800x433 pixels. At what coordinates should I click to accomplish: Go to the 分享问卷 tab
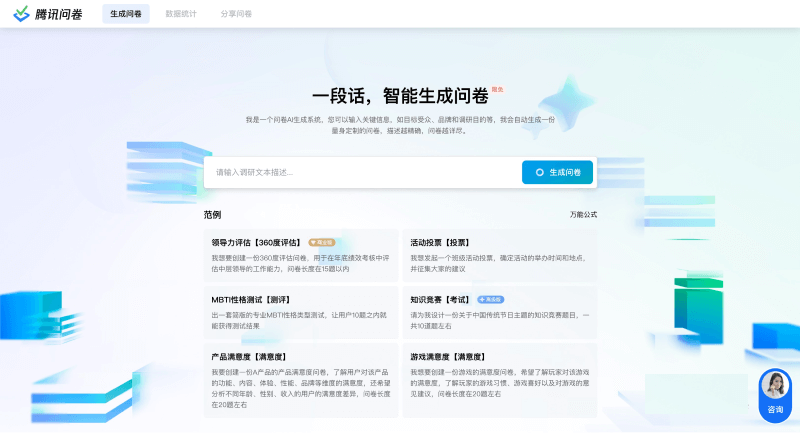pyautogui.click(x=236, y=14)
